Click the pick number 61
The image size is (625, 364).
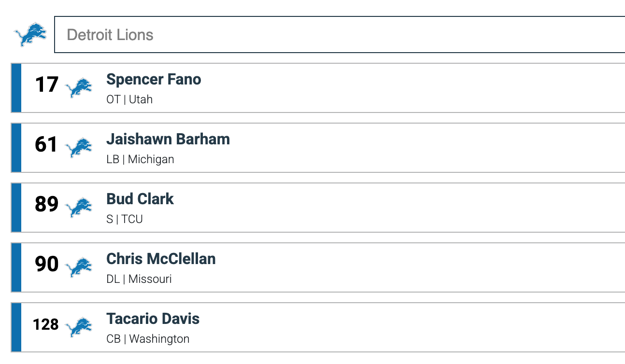point(46,144)
